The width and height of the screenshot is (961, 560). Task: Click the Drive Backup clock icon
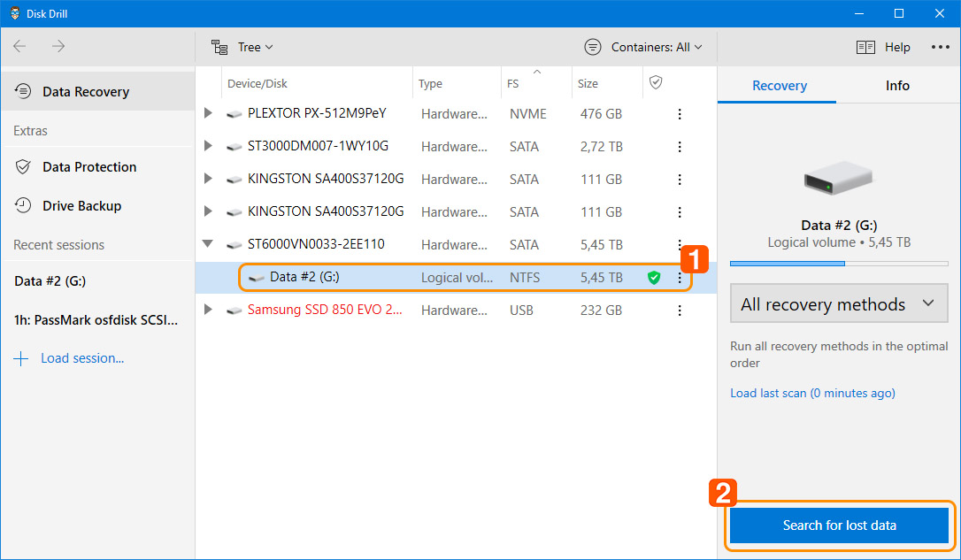point(23,206)
